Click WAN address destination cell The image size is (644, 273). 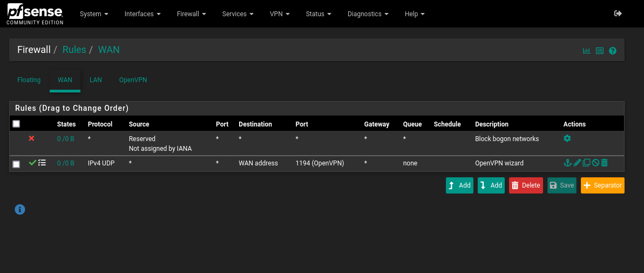pyautogui.click(x=259, y=163)
